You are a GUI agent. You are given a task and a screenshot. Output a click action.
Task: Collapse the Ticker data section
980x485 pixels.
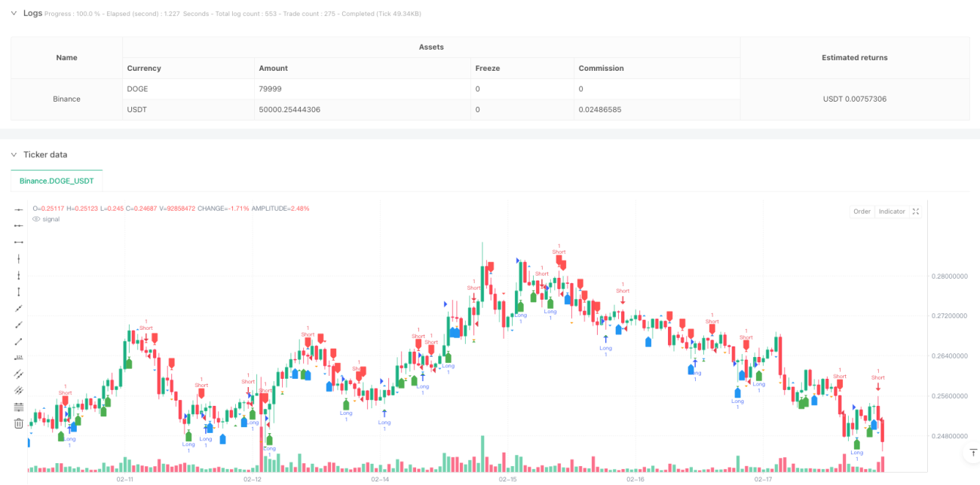pos(13,154)
